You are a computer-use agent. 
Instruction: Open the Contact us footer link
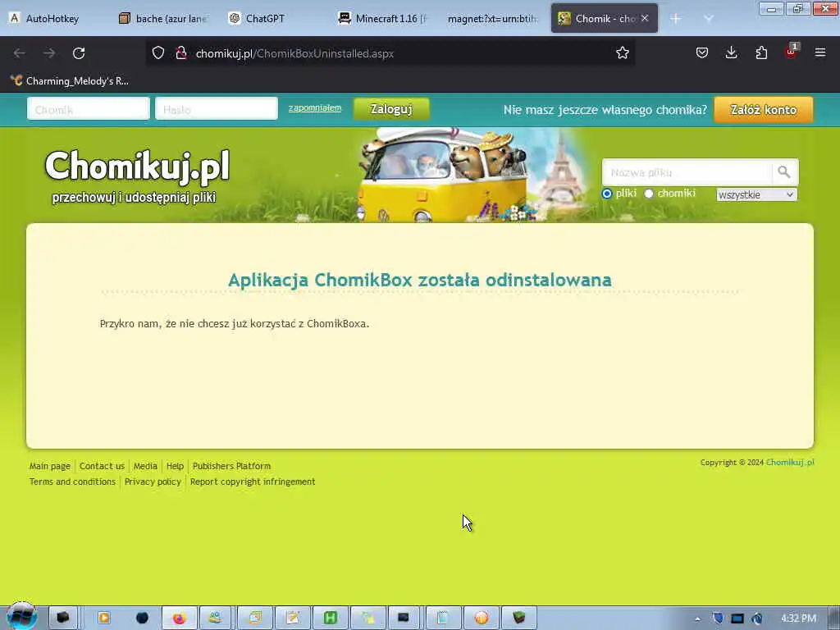point(102,466)
